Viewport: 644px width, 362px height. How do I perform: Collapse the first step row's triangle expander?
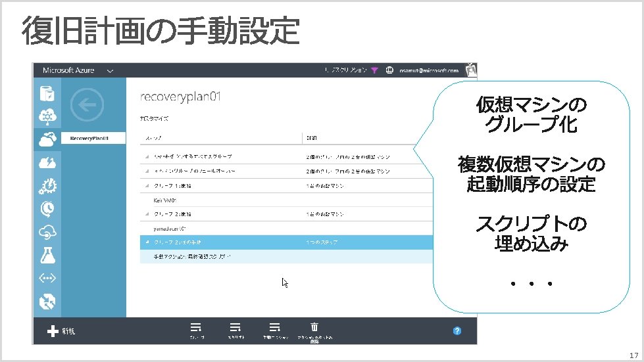coord(147,156)
